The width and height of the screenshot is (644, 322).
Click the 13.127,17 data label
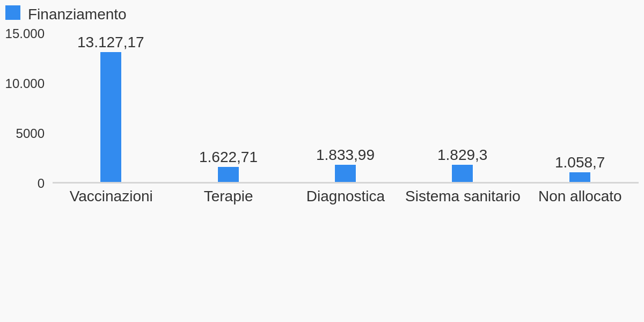(111, 42)
